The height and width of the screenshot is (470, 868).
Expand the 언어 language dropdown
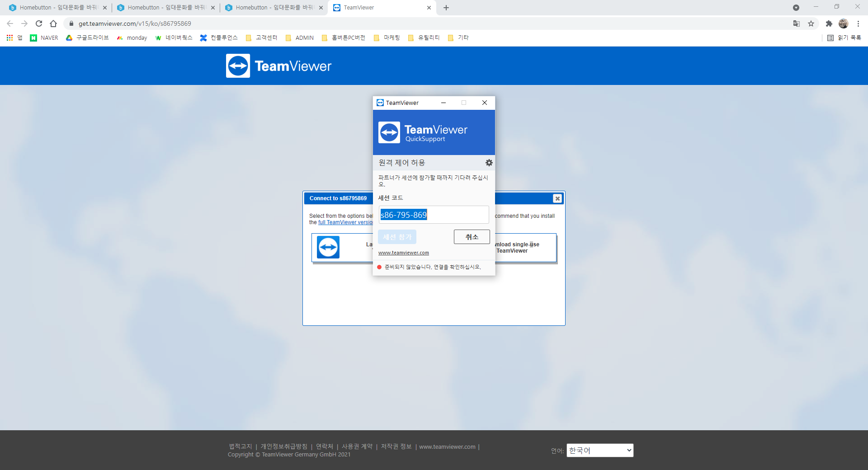click(x=600, y=451)
